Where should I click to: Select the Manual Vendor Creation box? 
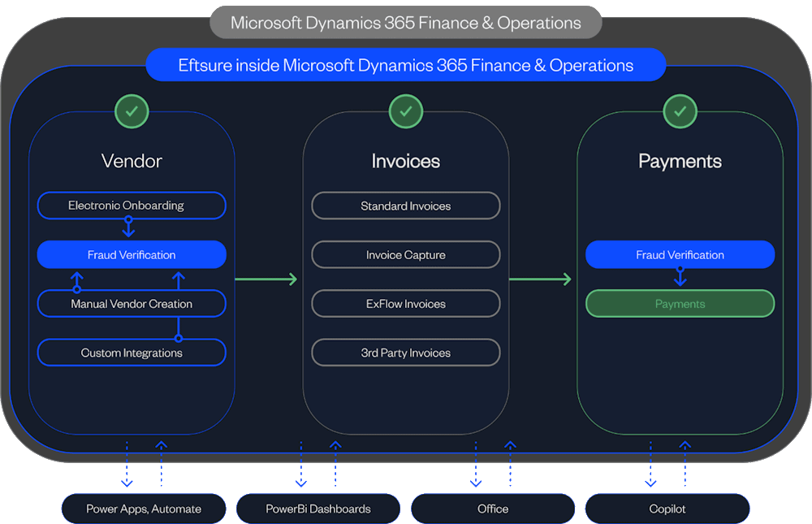pyautogui.click(x=132, y=304)
